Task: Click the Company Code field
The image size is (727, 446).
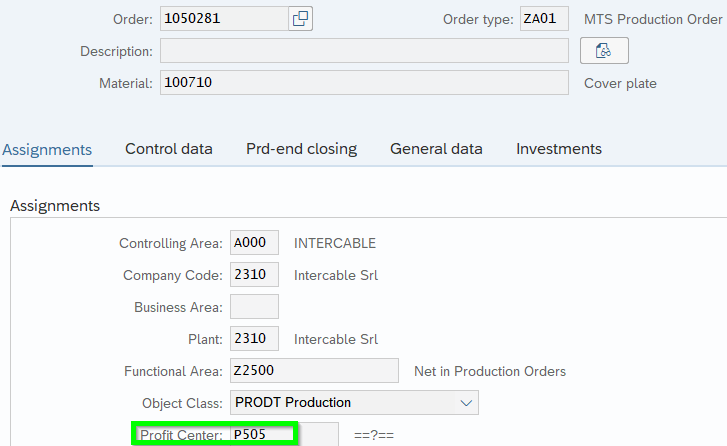Action: [x=254, y=275]
